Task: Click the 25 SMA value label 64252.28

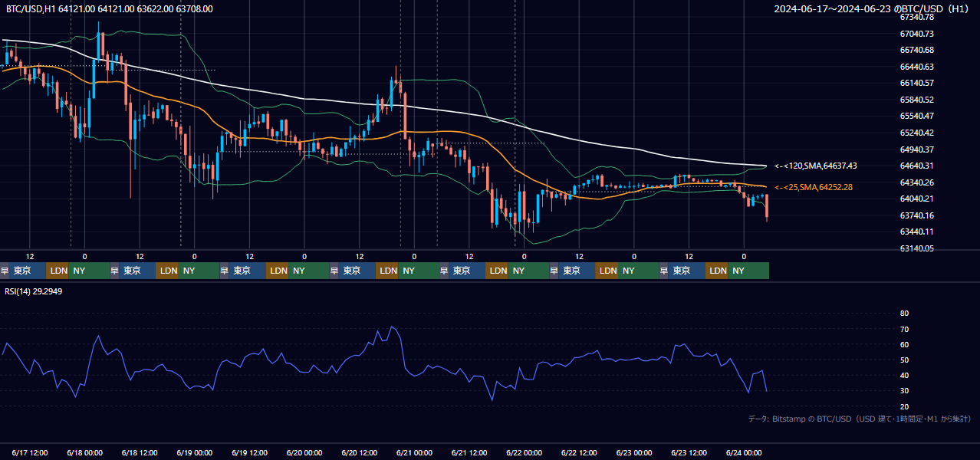Action: click(x=815, y=187)
